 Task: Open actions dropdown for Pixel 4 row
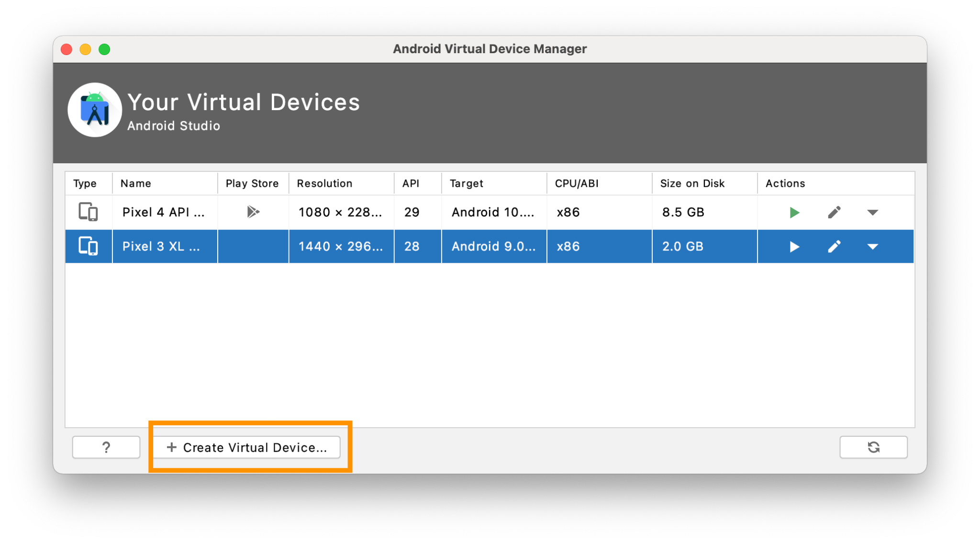[872, 213]
